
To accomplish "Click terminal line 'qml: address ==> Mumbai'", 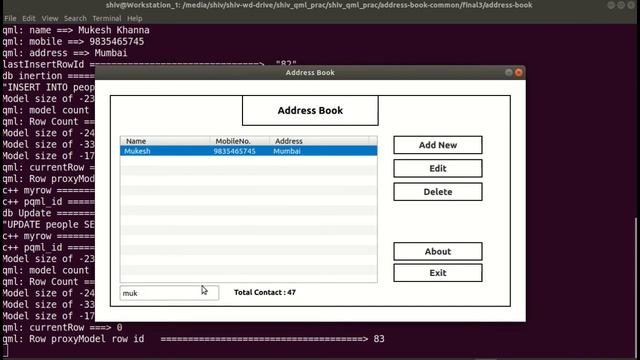I will point(65,53).
